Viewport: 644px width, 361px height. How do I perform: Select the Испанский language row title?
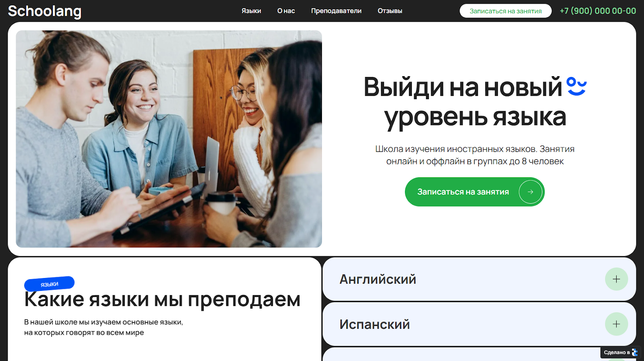[x=374, y=324]
